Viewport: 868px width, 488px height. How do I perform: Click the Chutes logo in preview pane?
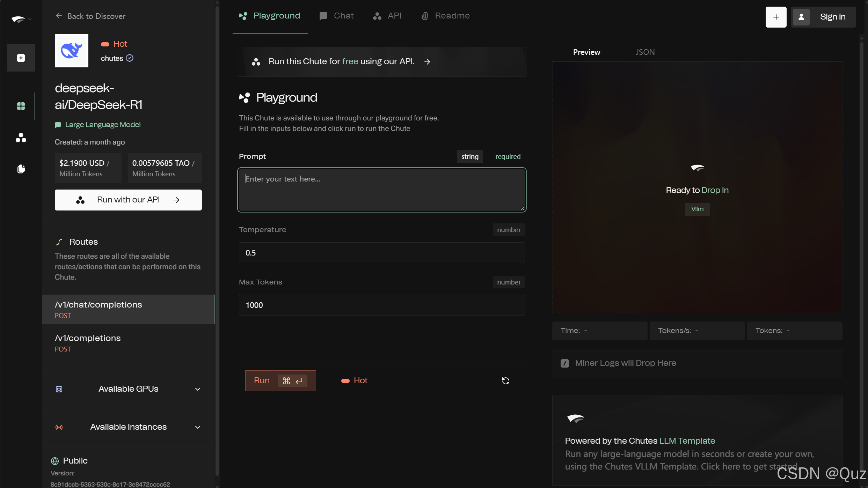pos(697,168)
